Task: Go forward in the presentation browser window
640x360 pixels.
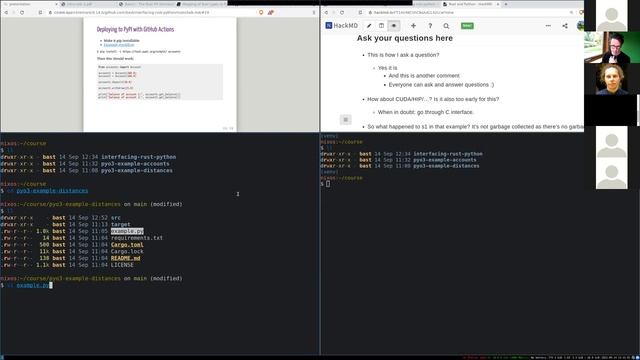Action: pyautogui.click(x=14, y=13)
